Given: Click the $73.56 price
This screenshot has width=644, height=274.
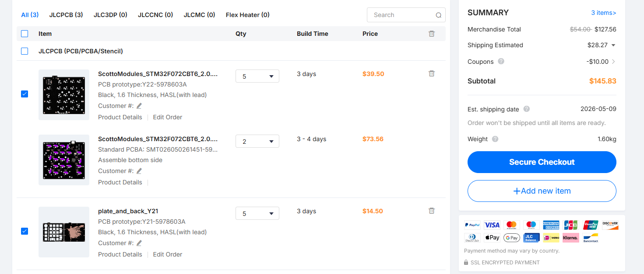Looking at the screenshot, I should 373,139.
